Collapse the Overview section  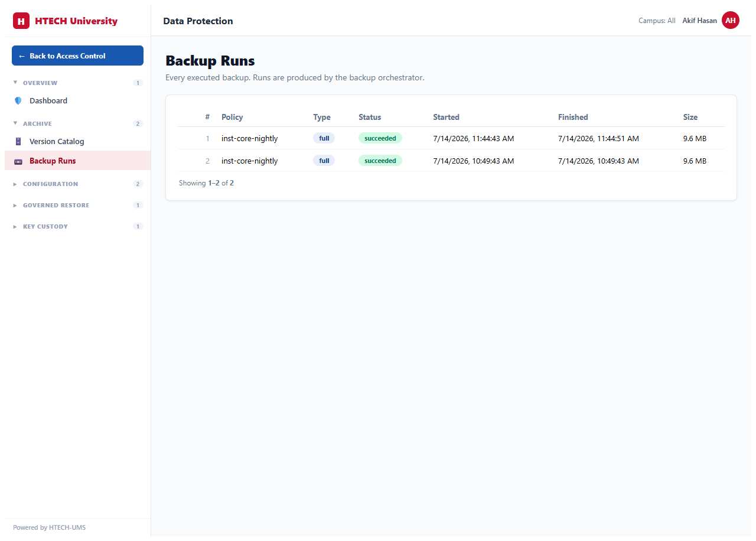[x=77, y=83]
